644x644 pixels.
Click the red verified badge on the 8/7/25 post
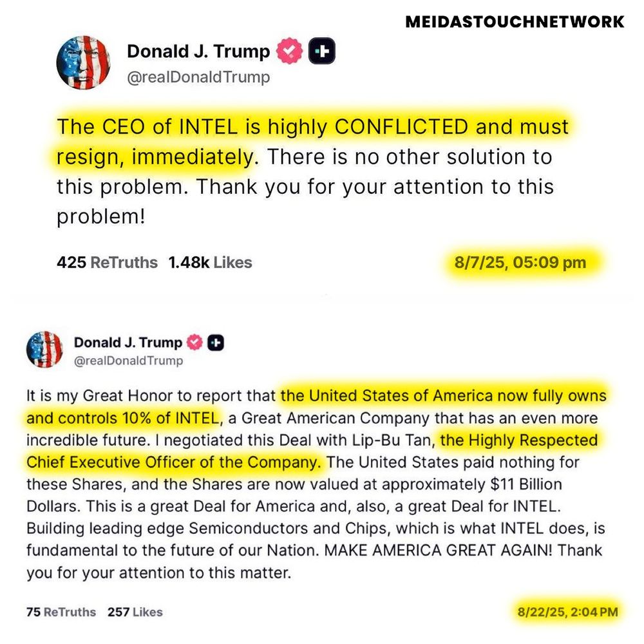(290, 52)
